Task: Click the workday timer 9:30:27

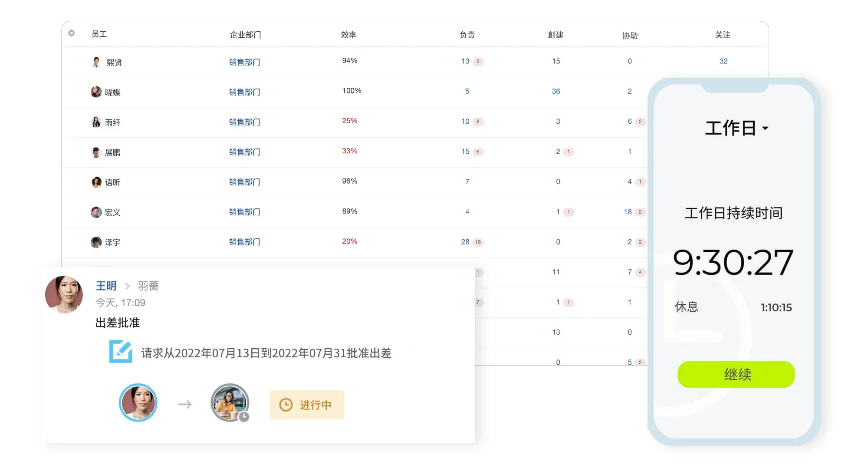Action: click(733, 262)
